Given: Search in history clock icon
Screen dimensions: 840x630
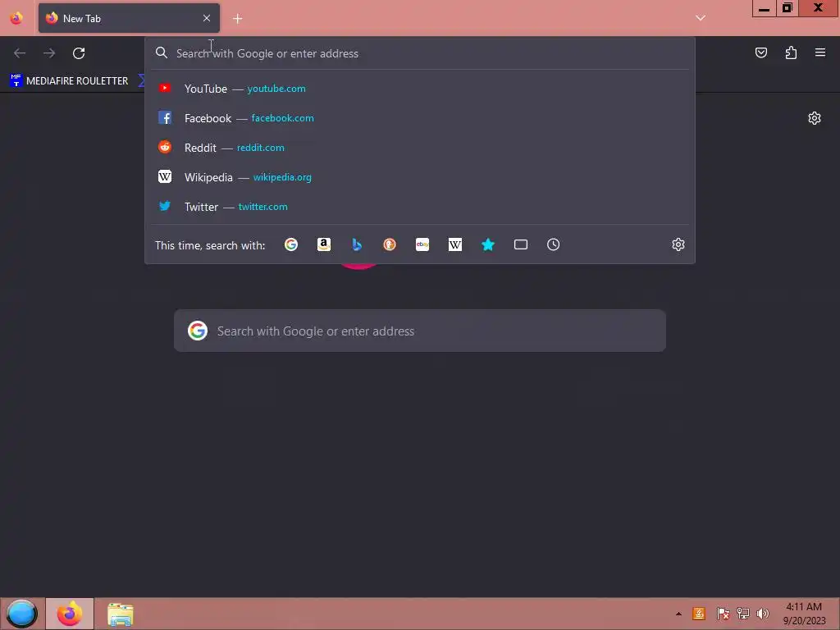Looking at the screenshot, I should 554,244.
